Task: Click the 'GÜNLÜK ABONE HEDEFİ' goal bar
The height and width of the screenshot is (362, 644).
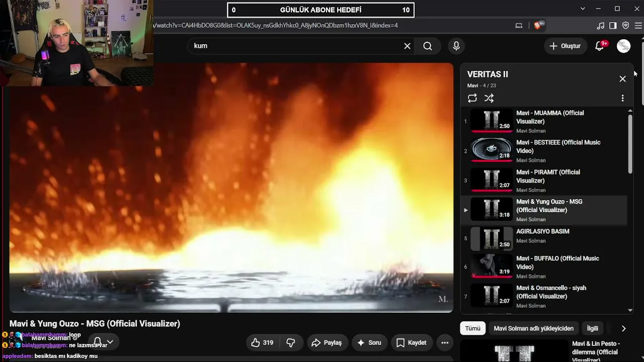Action: [x=320, y=10]
